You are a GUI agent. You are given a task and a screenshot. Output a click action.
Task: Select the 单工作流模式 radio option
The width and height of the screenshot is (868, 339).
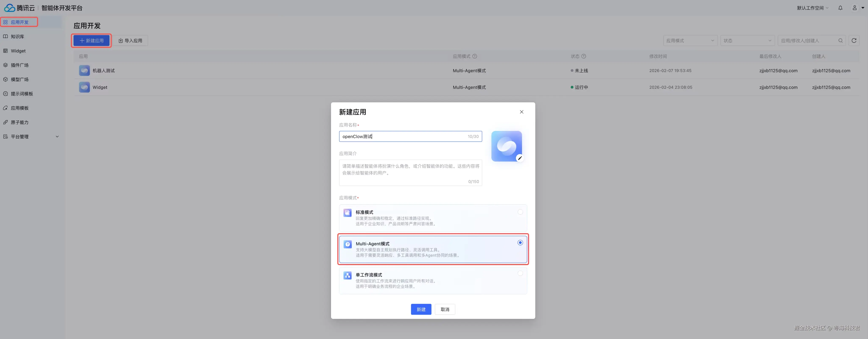click(520, 273)
